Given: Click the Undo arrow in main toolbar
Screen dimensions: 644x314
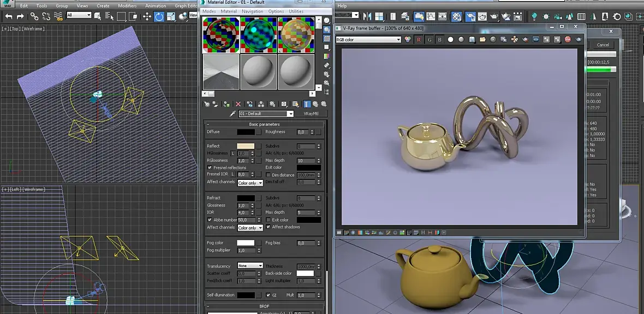Looking at the screenshot, I should 9,16.
